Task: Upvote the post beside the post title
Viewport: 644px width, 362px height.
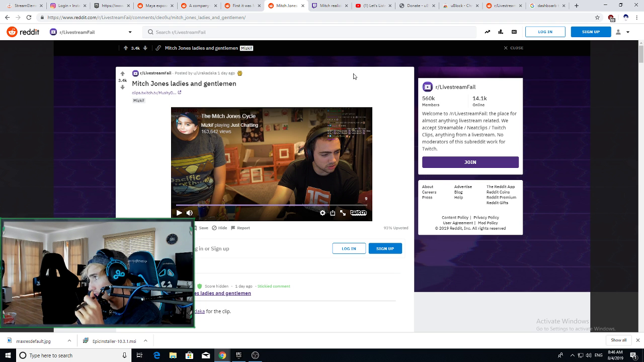Action: [x=122, y=73]
